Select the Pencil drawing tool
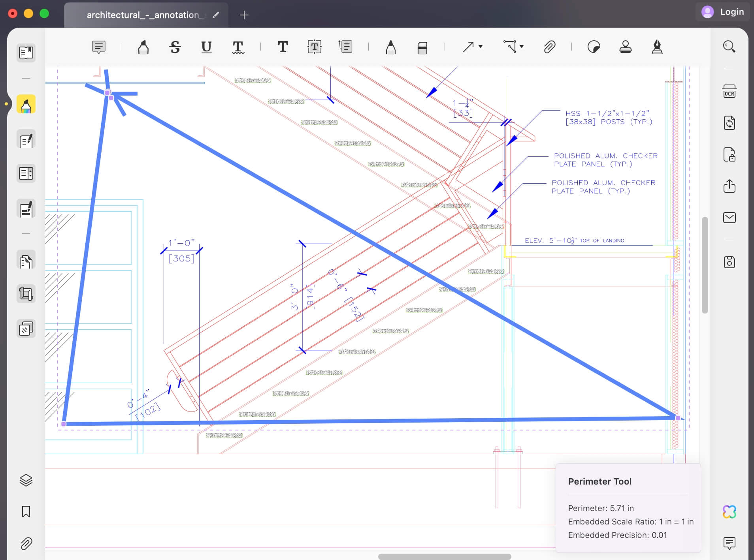Screen dimensions: 754x560 (390, 47)
